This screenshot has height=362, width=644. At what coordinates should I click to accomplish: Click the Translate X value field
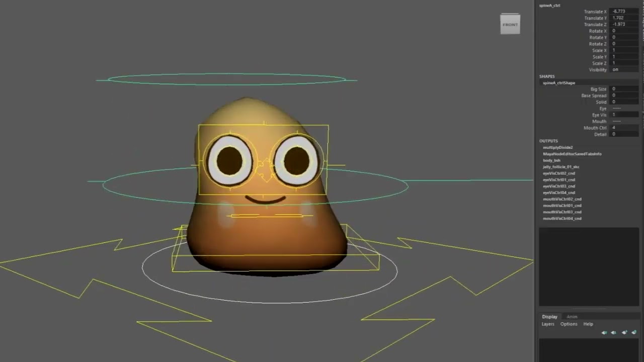tap(624, 12)
